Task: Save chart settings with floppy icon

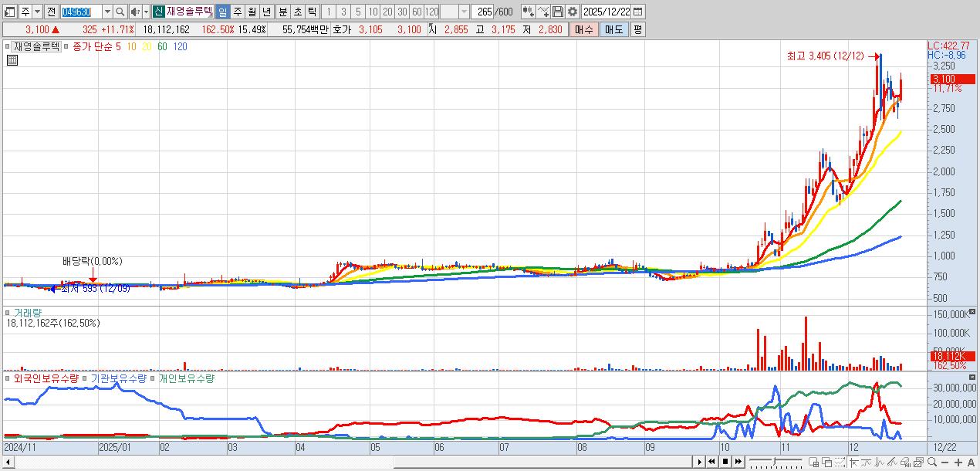Action: (x=558, y=12)
